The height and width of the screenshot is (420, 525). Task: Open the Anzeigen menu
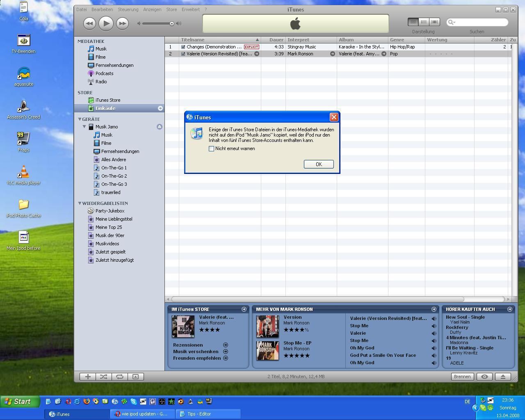click(x=152, y=9)
